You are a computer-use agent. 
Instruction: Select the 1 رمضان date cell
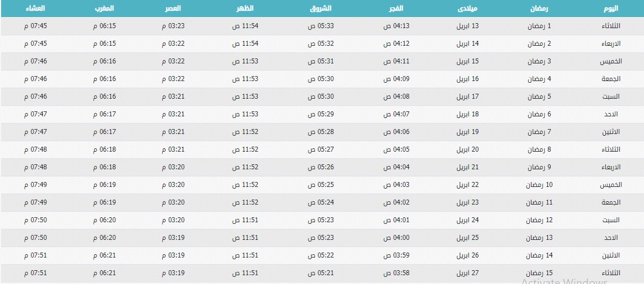click(539, 26)
